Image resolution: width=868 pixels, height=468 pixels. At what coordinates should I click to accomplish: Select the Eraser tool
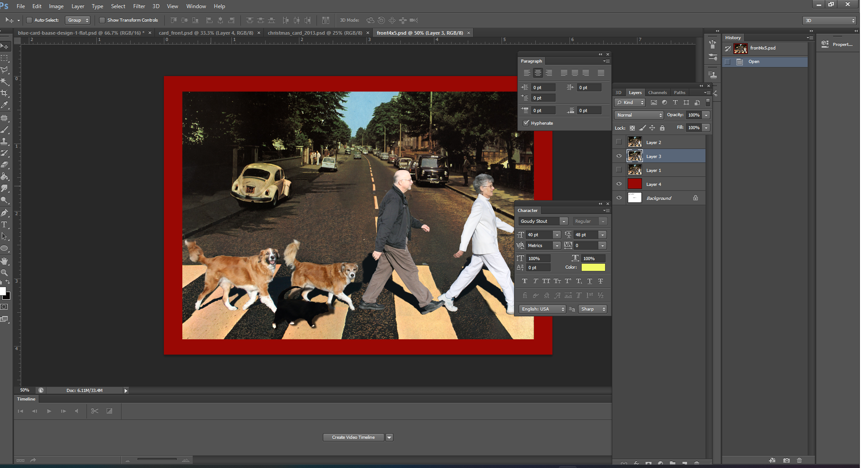pos(5,165)
